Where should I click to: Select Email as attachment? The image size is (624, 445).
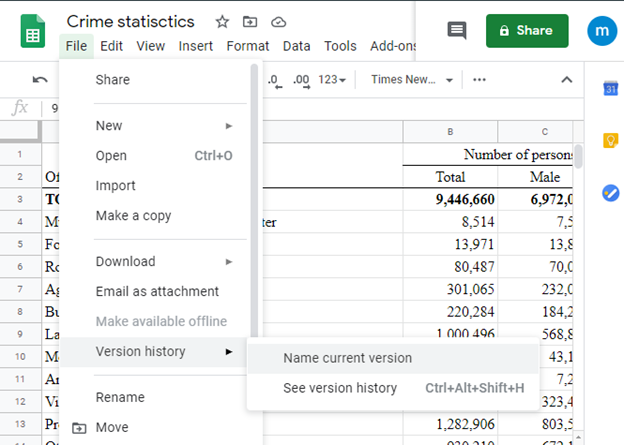pyautogui.click(x=155, y=291)
